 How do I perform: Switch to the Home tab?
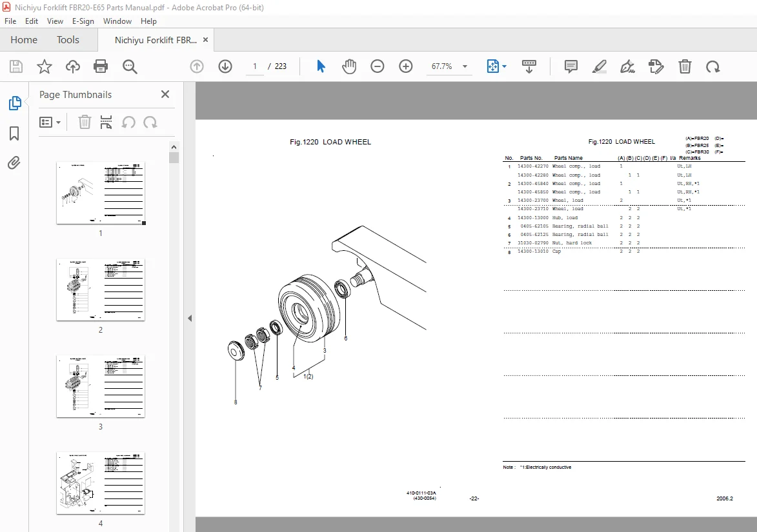tap(24, 40)
